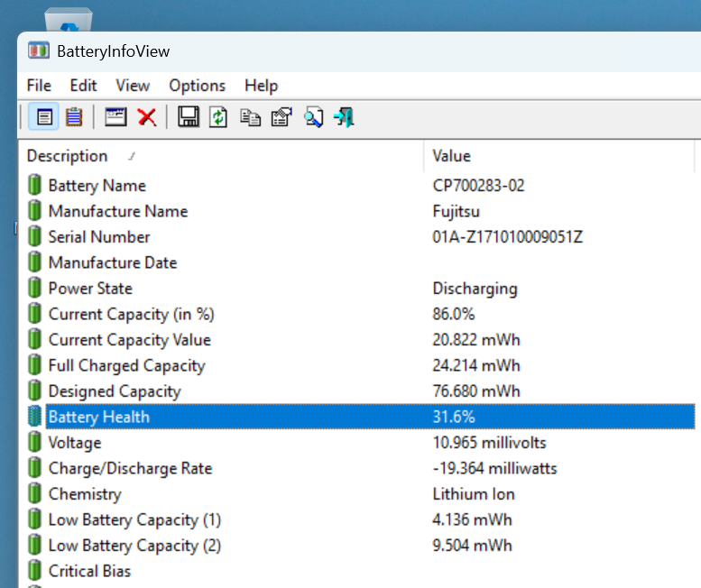Click the battery icon beside Voltage
Viewport: 701px width, 588px height.
(34, 442)
